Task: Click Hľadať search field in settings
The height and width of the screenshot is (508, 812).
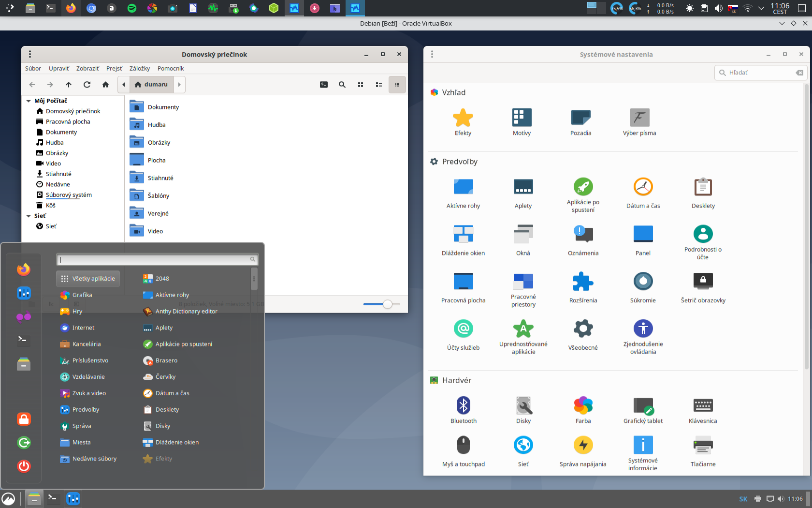Action: point(760,73)
